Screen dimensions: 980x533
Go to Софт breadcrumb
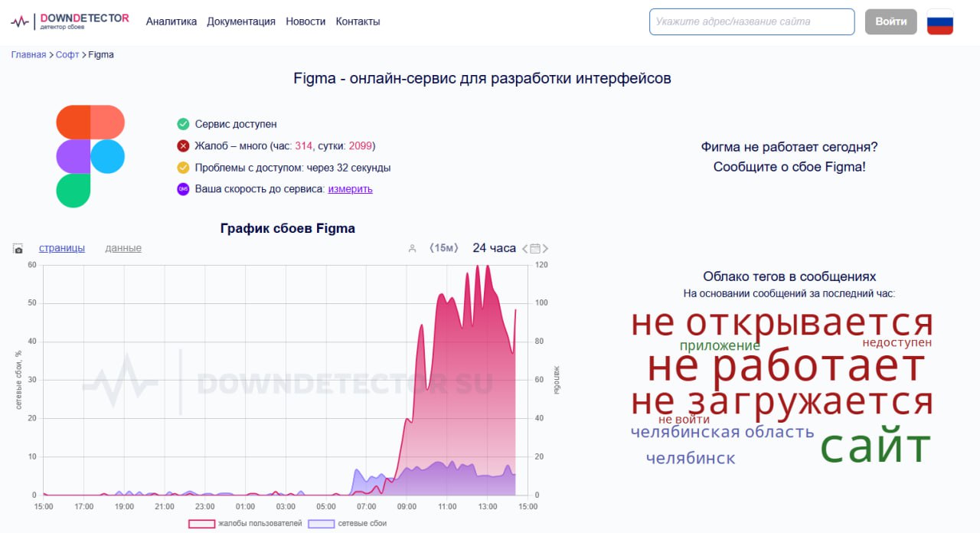coord(67,55)
